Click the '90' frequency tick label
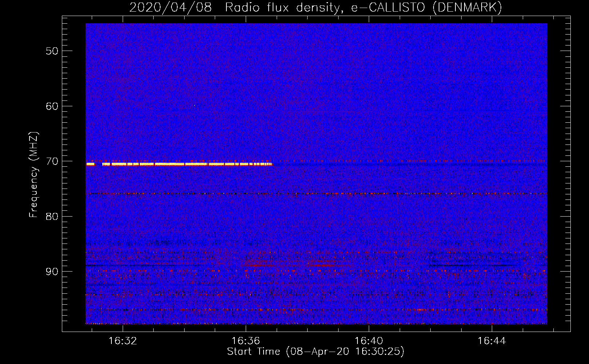Image resolution: width=589 pixels, height=364 pixels. coord(52,272)
